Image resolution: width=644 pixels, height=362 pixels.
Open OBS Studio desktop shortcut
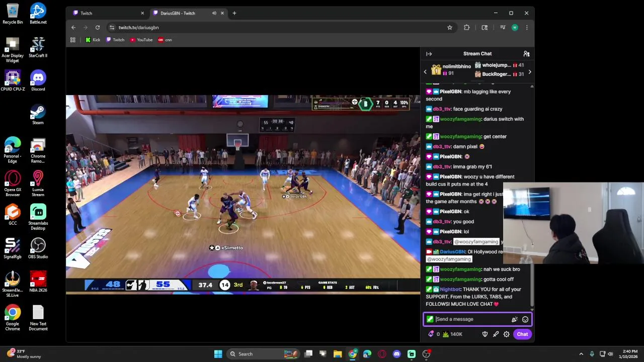[x=38, y=248]
